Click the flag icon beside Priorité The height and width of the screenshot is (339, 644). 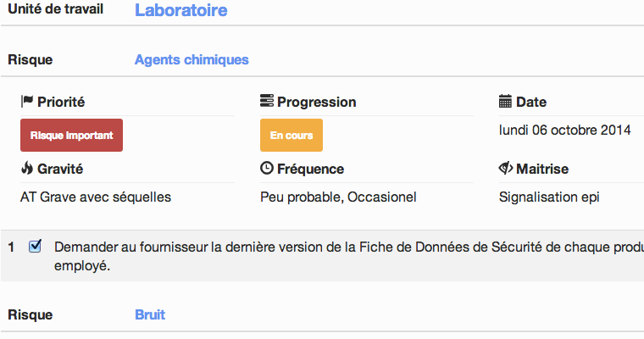[x=27, y=101]
